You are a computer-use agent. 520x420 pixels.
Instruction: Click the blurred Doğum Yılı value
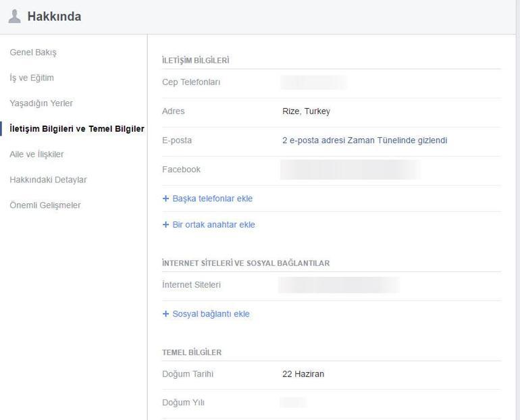(x=292, y=403)
